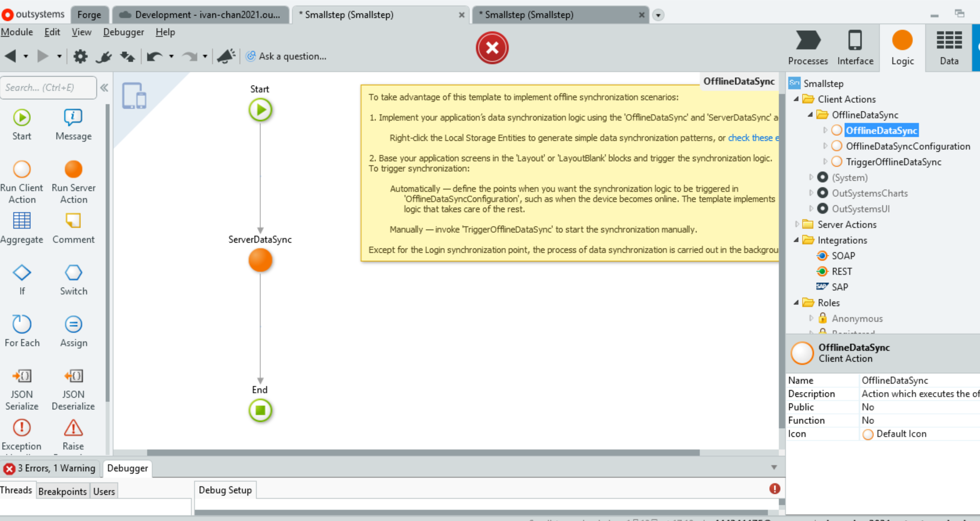The height and width of the screenshot is (521, 980).
Task: Select the Raise Exception tool
Action: pyautogui.click(x=74, y=435)
